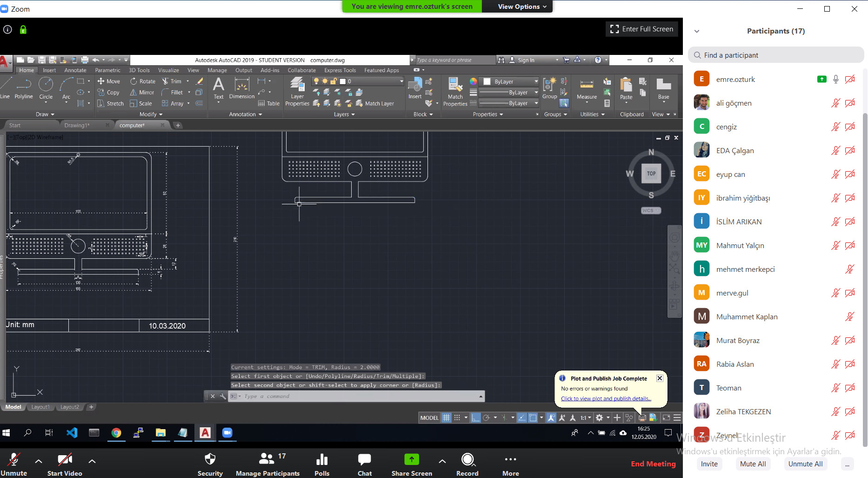Open plot and publish details link
The image size is (868, 478).
coord(606,398)
